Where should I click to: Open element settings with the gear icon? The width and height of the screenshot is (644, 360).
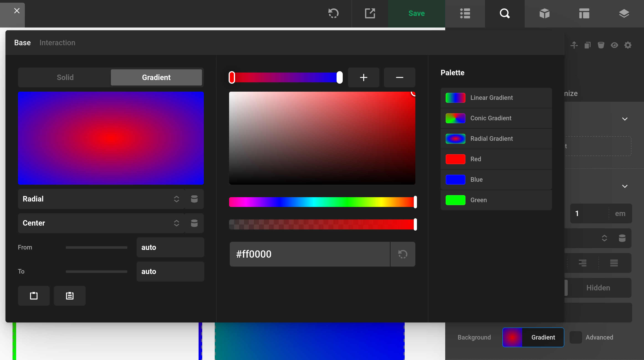(628, 45)
